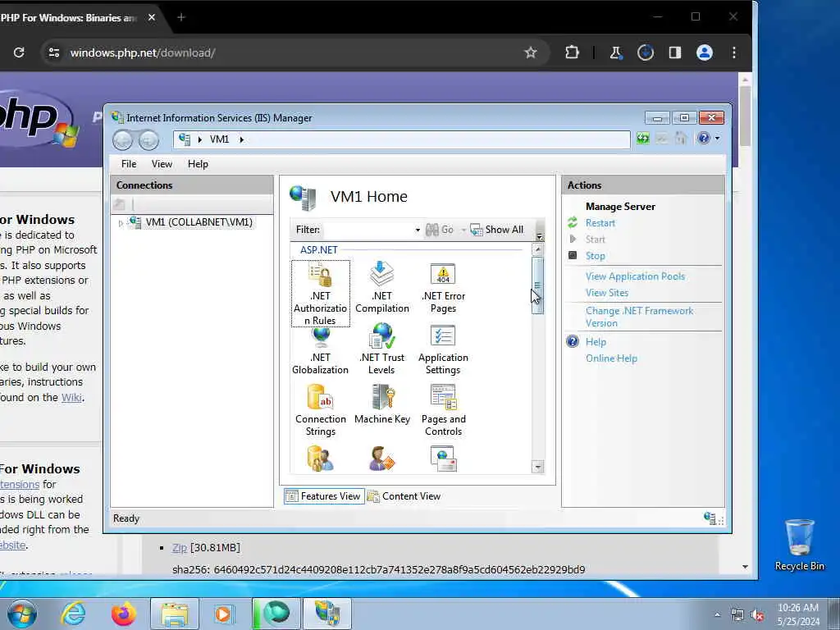Open Windows Start menu
Viewport: 840px width, 630px height.
click(x=22, y=614)
